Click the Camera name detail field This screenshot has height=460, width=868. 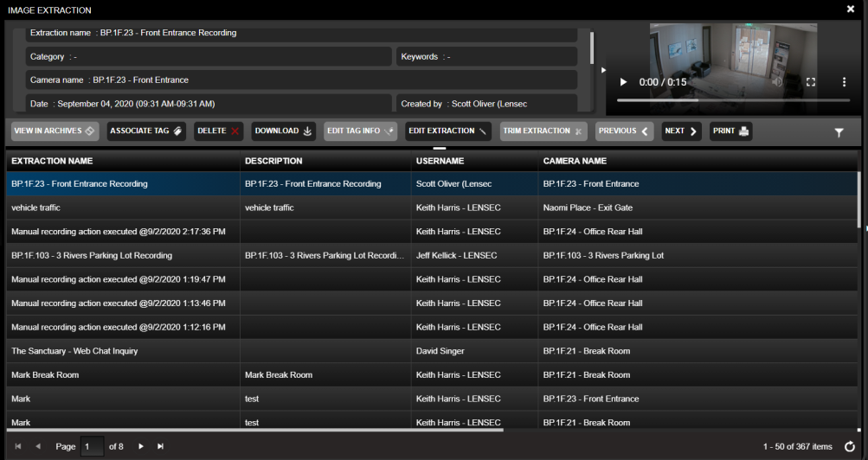click(302, 80)
